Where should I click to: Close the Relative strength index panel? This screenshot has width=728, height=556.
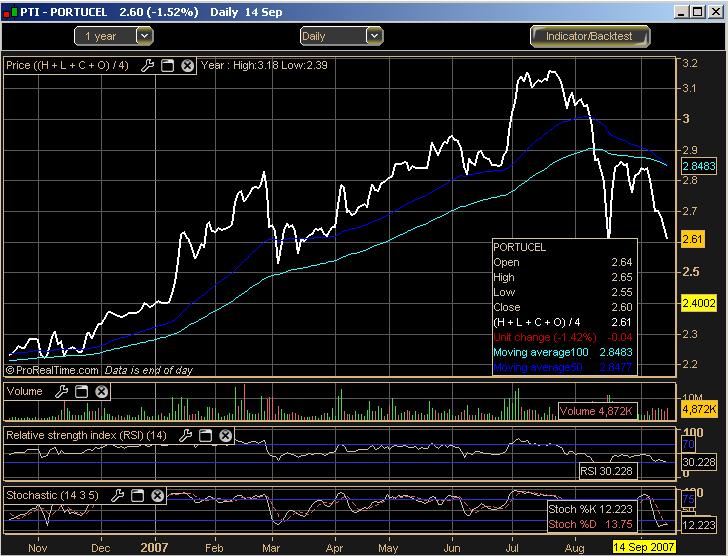click(x=225, y=435)
